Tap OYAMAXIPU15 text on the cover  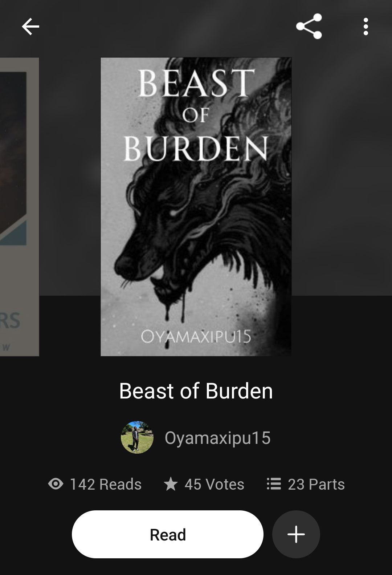point(196,337)
